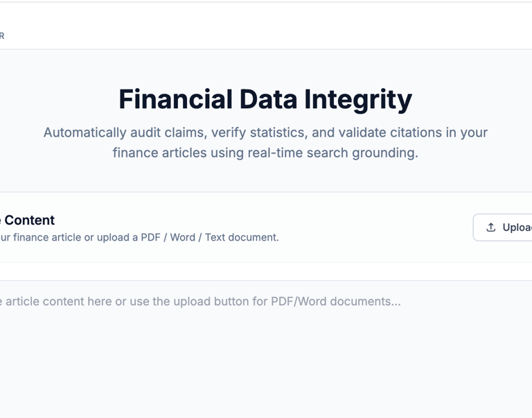
Task: Click the upload arrow icon
Action: pos(491,227)
